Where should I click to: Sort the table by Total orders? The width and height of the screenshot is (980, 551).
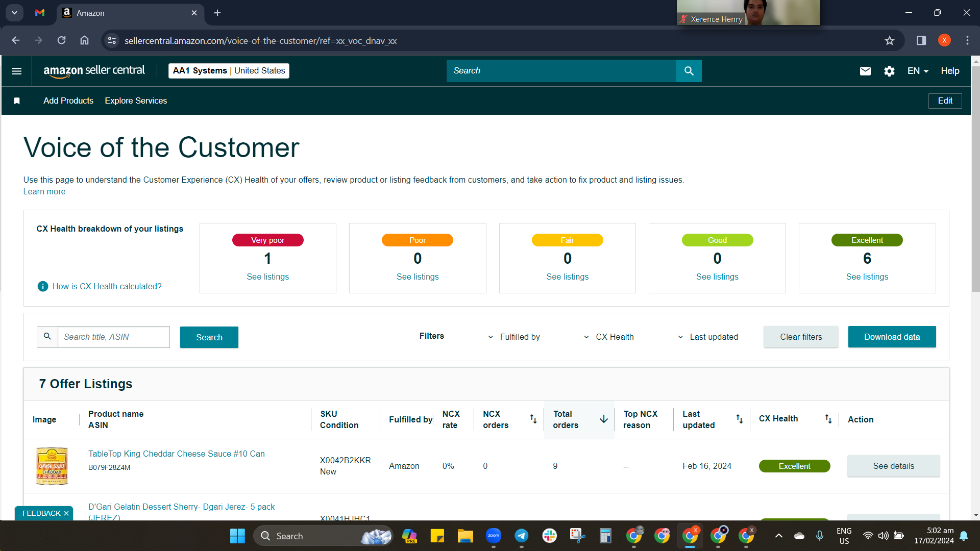(x=603, y=419)
